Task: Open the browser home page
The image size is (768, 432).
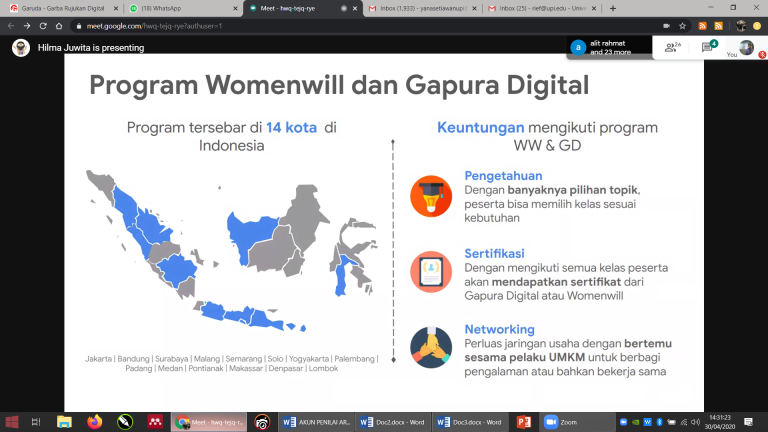Action: tap(59, 26)
